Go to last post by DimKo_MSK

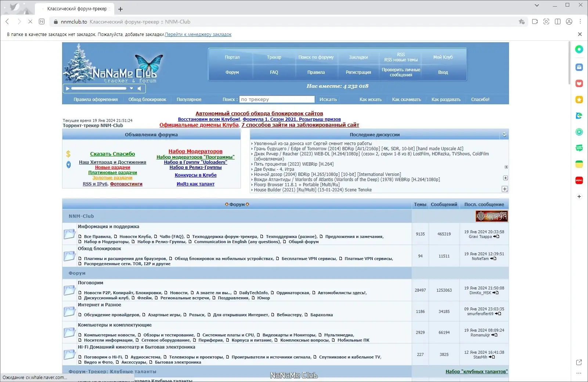pyautogui.click(x=495, y=293)
